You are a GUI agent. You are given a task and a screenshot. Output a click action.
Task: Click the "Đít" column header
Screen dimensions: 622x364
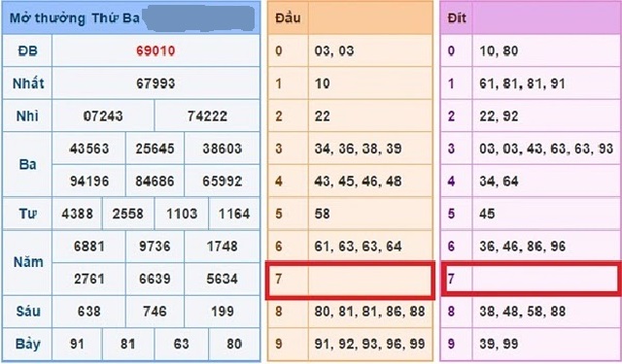click(x=457, y=17)
